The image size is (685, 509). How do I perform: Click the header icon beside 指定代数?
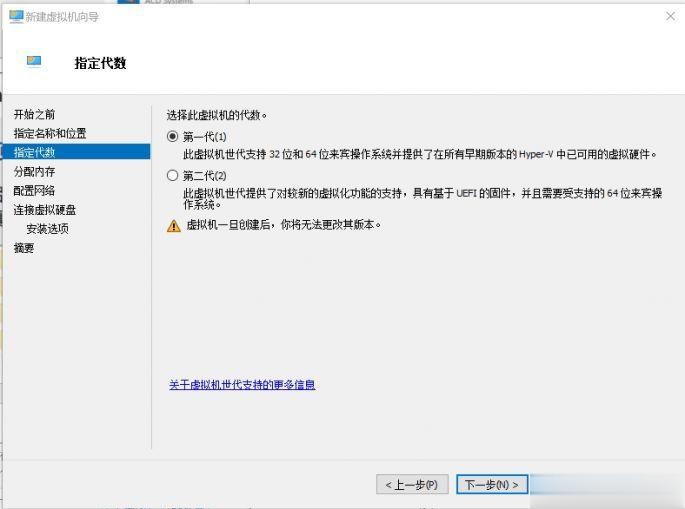click(34, 61)
